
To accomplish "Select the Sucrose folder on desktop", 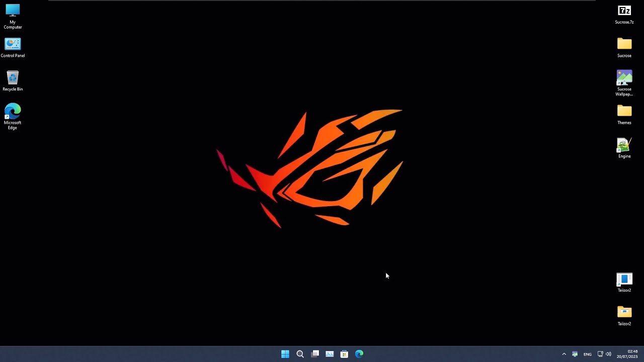I will (x=624, y=48).
